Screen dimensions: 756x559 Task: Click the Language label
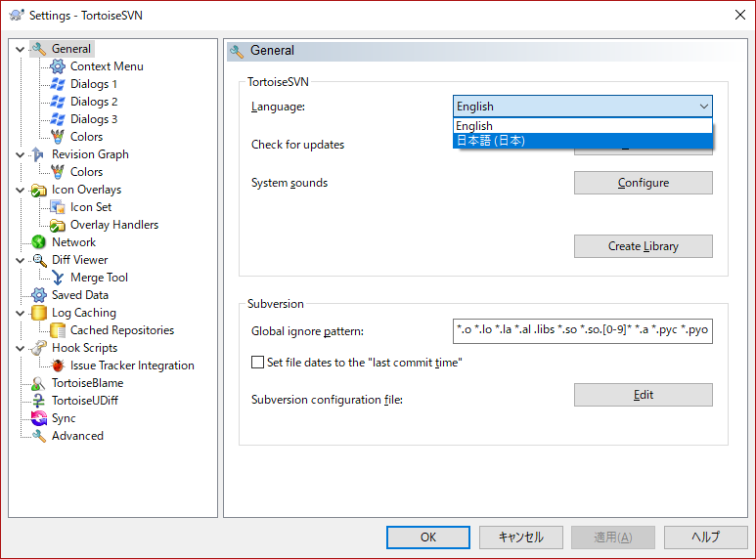pos(278,107)
